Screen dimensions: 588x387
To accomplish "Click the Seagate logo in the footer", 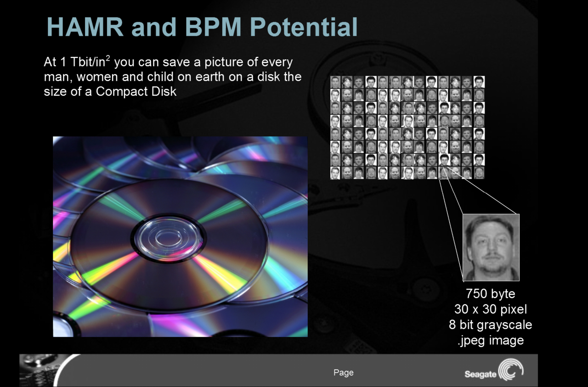I will click(x=494, y=370).
